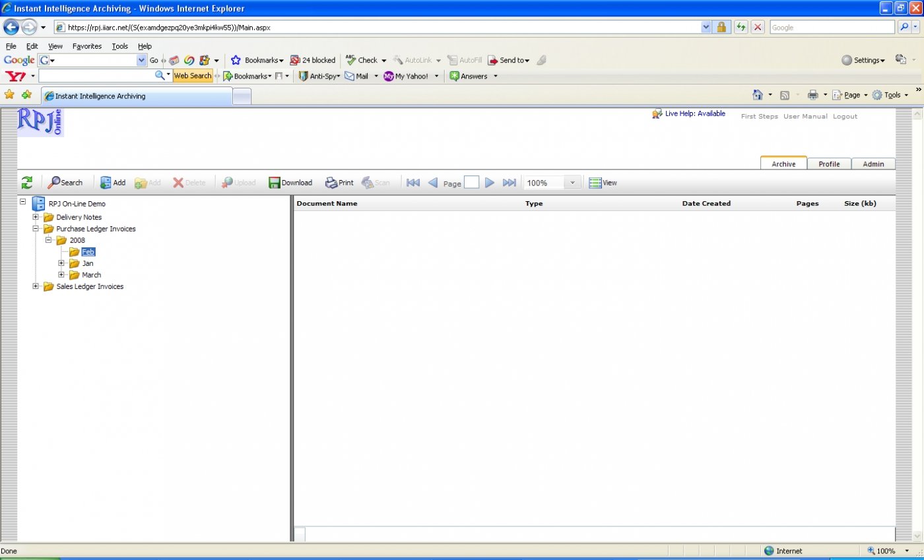The width and height of the screenshot is (924, 560).
Task: Expand the March folder
Action: click(61, 274)
